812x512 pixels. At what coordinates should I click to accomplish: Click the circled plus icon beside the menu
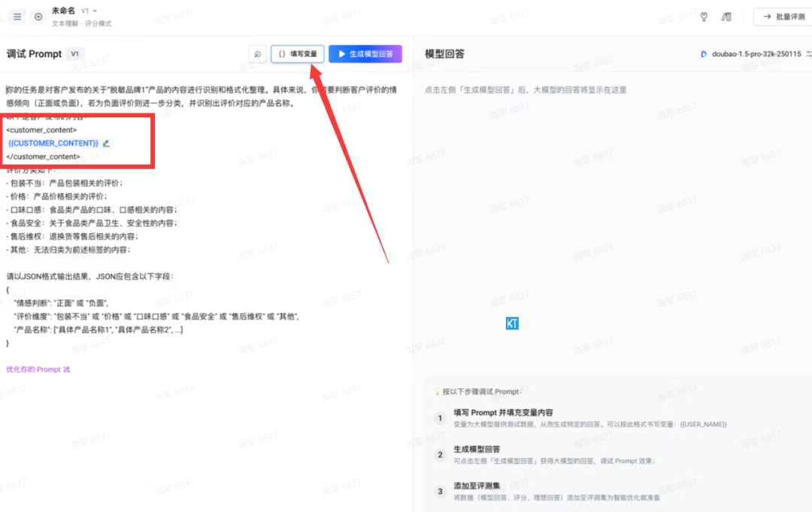[x=38, y=17]
